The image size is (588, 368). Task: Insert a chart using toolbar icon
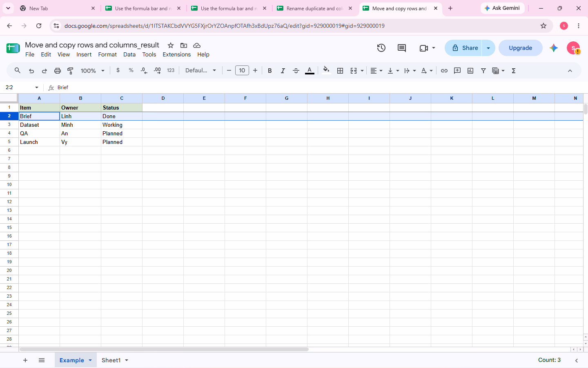point(470,71)
